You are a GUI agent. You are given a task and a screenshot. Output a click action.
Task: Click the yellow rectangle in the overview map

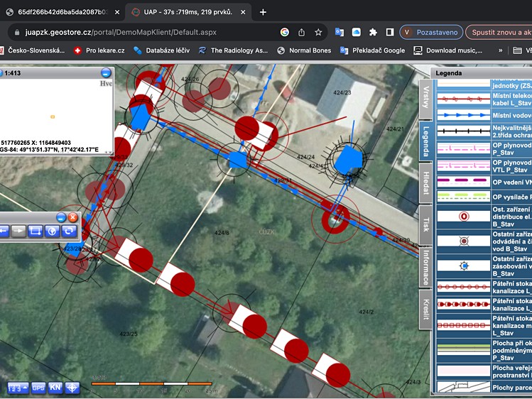point(53,117)
